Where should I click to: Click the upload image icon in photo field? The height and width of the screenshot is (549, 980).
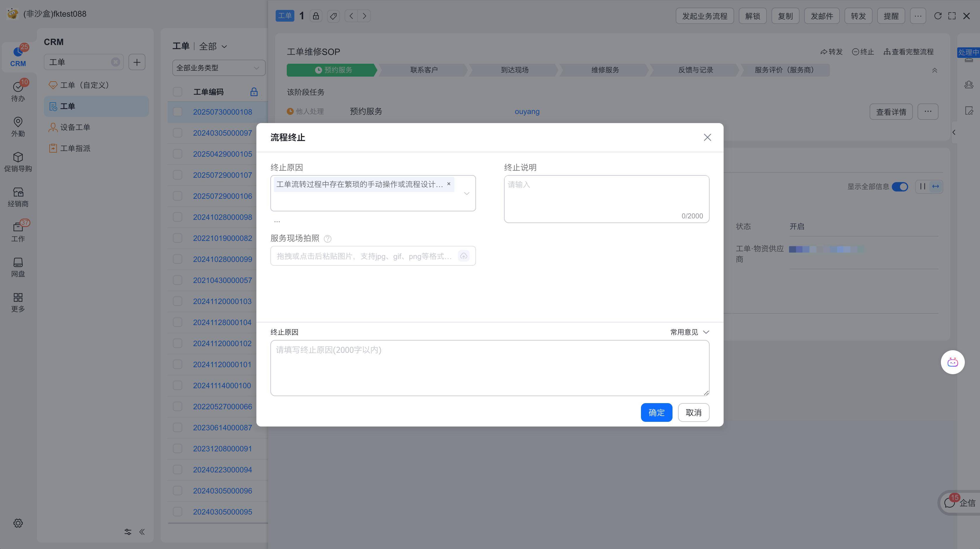(x=463, y=256)
